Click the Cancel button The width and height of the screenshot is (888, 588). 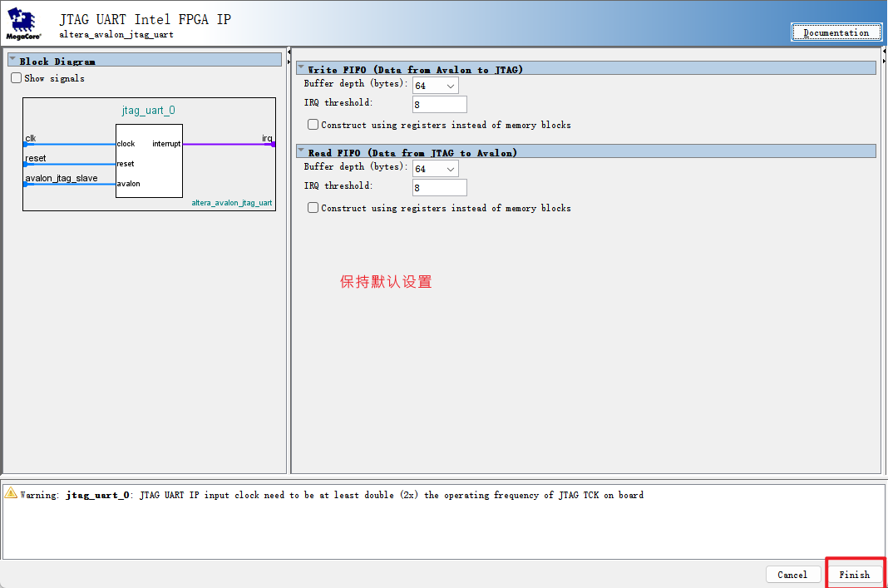click(x=793, y=575)
